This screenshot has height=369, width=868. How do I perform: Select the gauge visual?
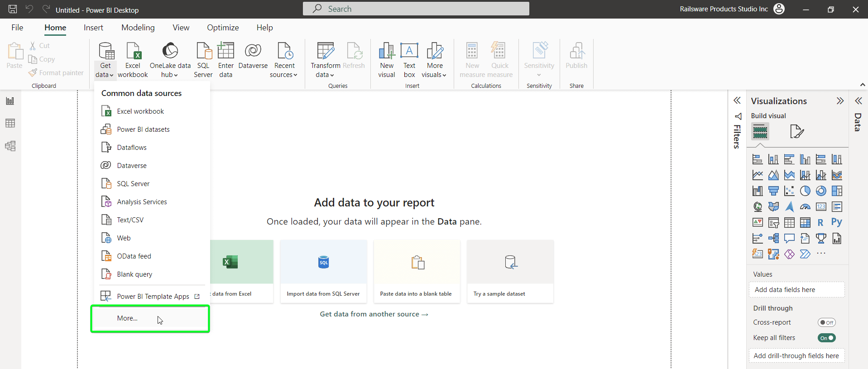pos(805,207)
